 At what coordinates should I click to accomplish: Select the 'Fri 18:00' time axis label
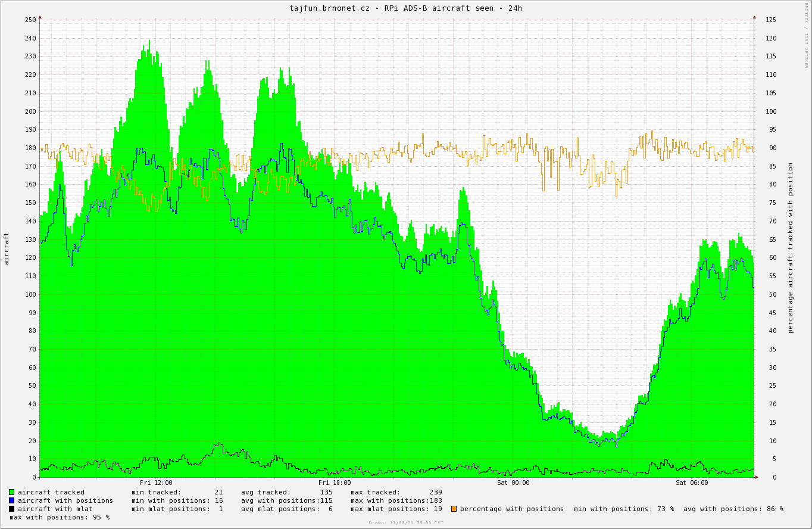[335, 483]
